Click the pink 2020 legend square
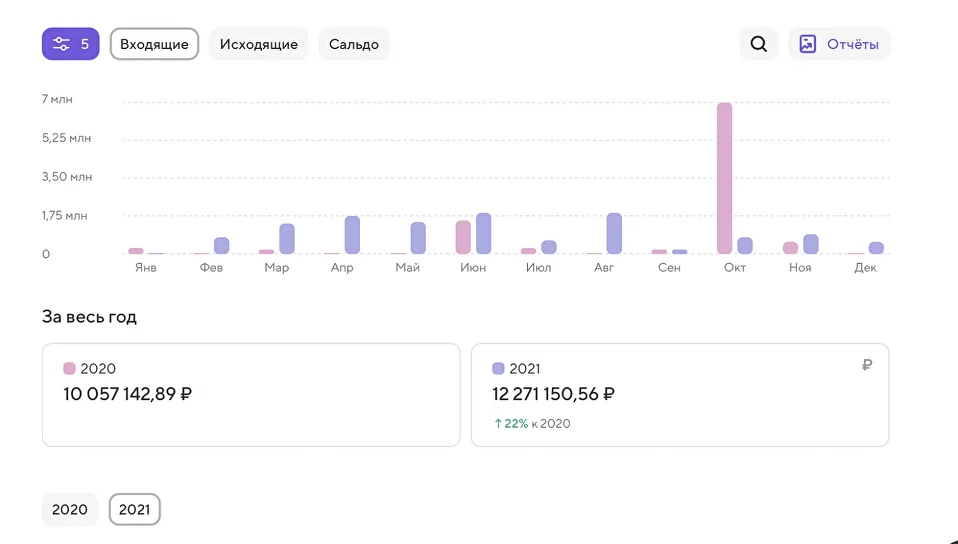The image size is (958, 544). pyautogui.click(x=69, y=369)
